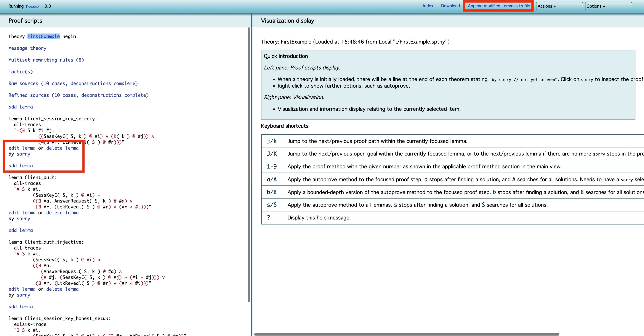Viewport: 644px width, 336px height.
Task: View Refined sources cases
Action: tap(78, 95)
